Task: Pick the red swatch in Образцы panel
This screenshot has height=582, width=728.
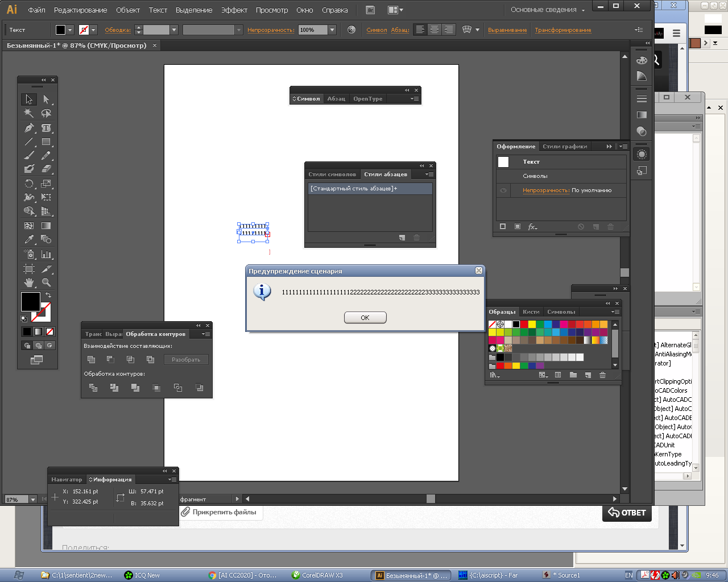Action: pyautogui.click(x=524, y=325)
